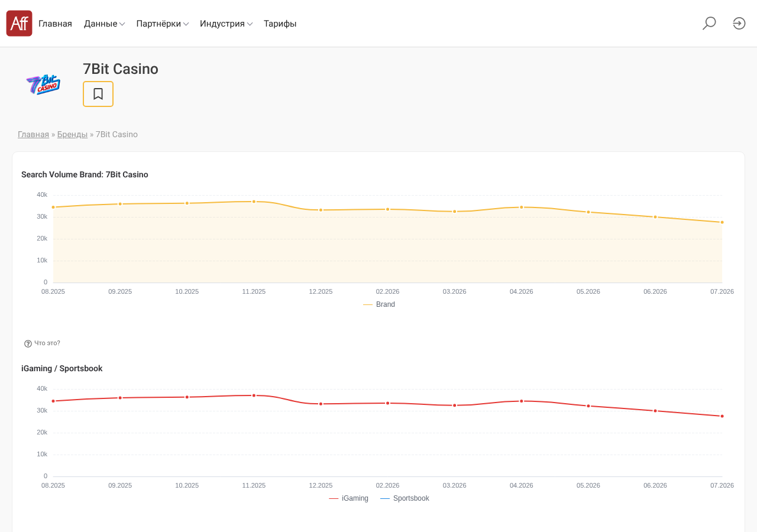This screenshot has width=757, height=532.
Task: Follow the Главная breadcrumb link
Action: 33,135
